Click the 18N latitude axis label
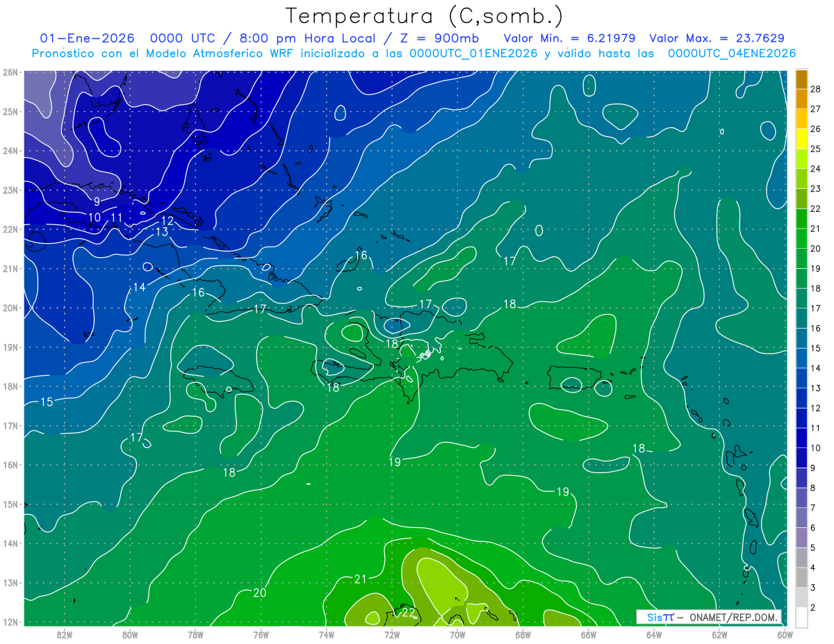The width and height of the screenshot is (834, 644). pyautogui.click(x=10, y=386)
